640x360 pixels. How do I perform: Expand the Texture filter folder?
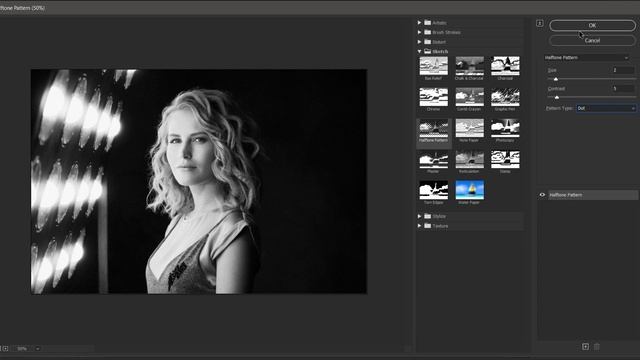tap(419, 226)
